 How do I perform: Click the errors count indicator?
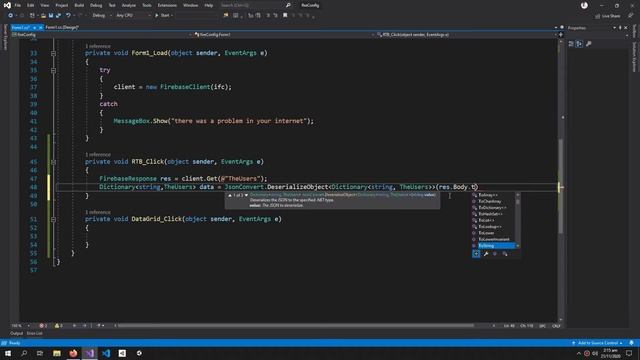43,326
